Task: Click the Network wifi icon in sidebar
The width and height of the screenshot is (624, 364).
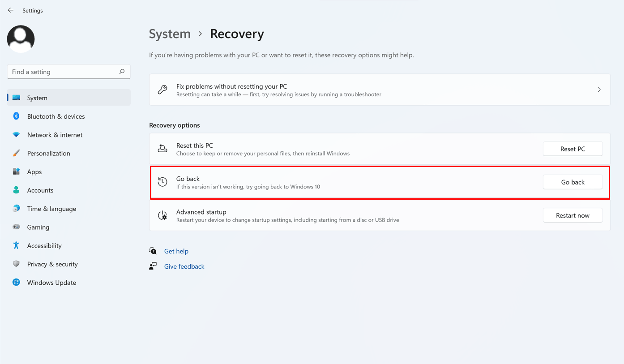Action: [x=16, y=135]
